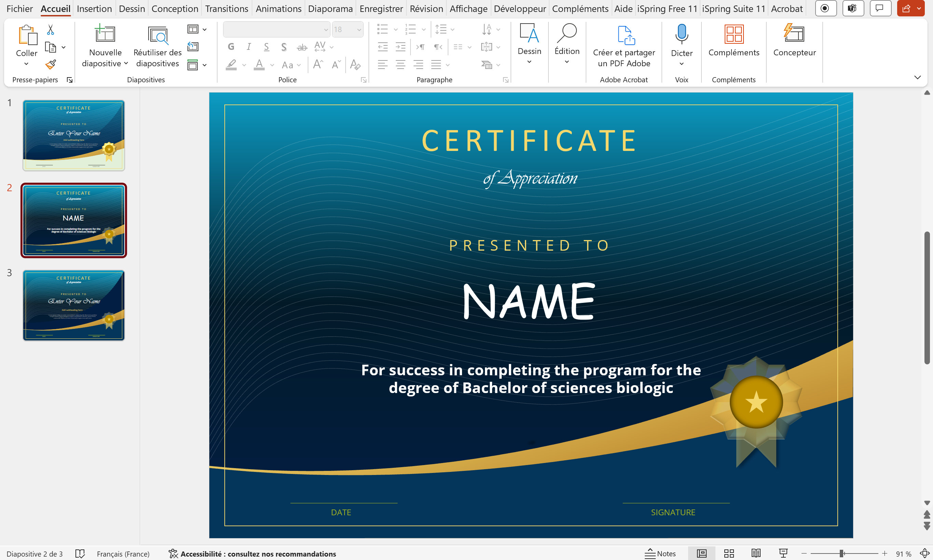
Task: Click the clear formatting icon
Action: pyautogui.click(x=355, y=65)
